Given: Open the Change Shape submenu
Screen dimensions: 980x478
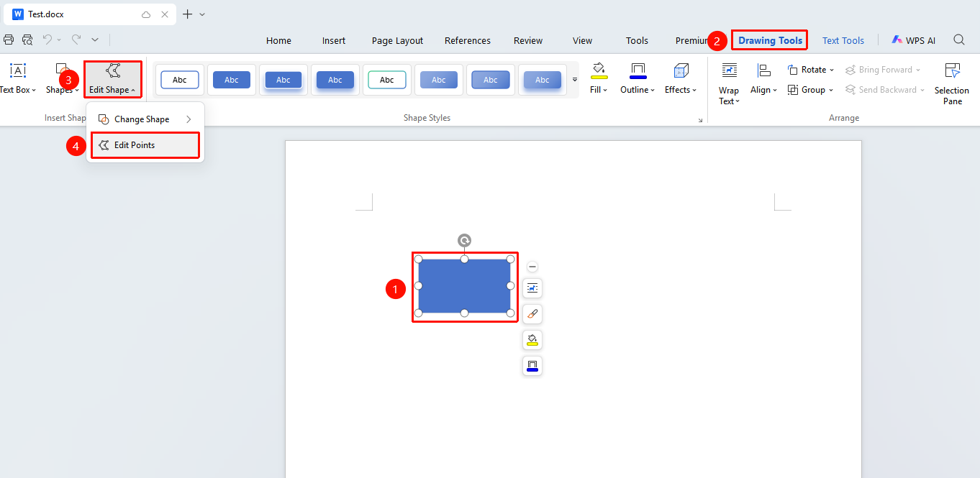Looking at the screenshot, I should click(x=145, y=119).
